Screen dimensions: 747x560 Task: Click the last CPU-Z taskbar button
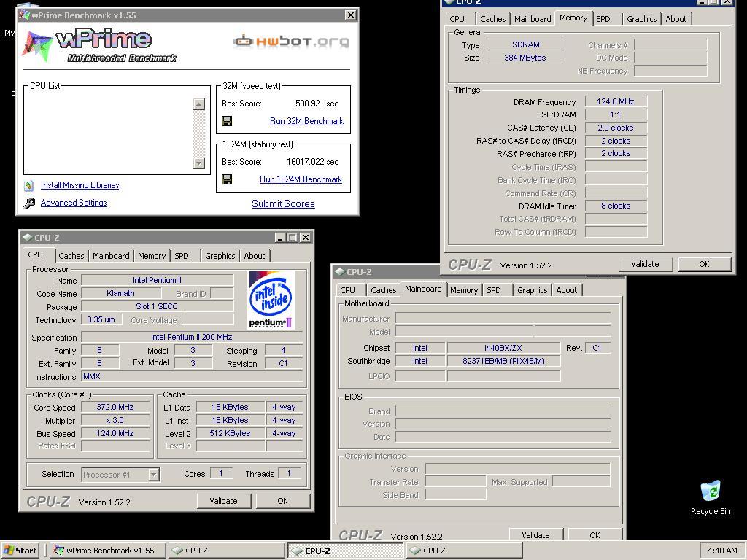pos(463,551)
